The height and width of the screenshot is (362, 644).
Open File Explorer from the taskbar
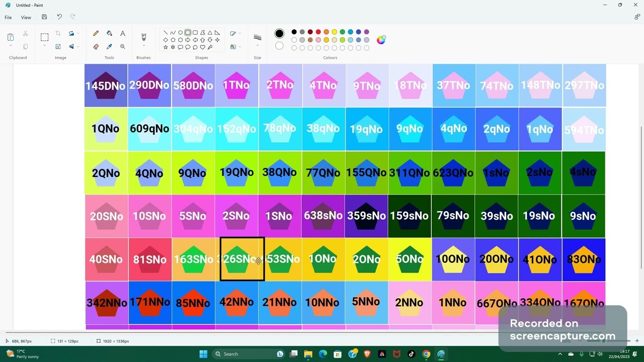click(308, 354)
